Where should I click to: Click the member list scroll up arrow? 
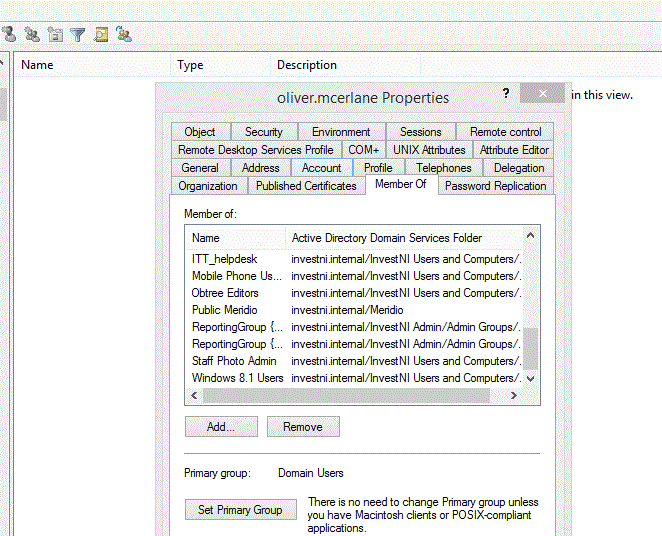click(531, 236)
